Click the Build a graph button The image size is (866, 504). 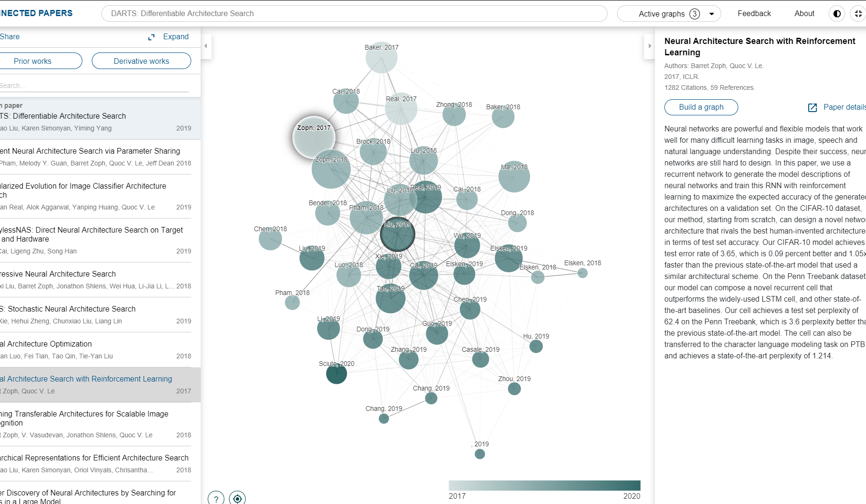click(701, 107)
